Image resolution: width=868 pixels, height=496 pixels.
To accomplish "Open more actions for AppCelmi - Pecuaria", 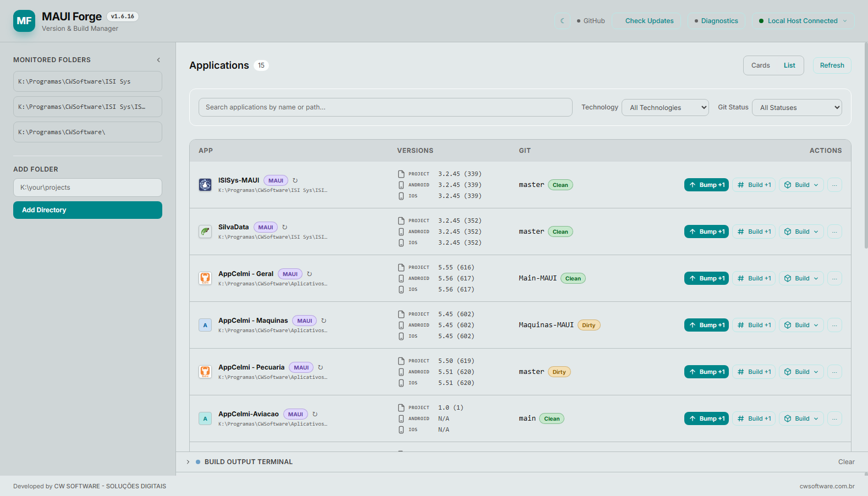I will click(834, 372).
